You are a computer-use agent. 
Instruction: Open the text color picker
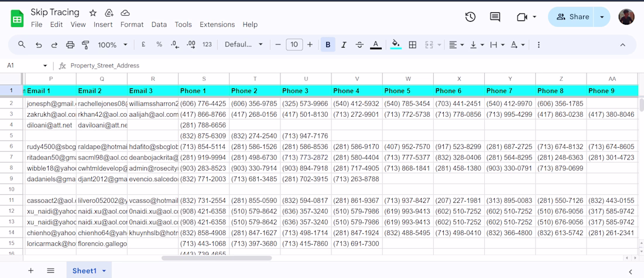point(375,45)
